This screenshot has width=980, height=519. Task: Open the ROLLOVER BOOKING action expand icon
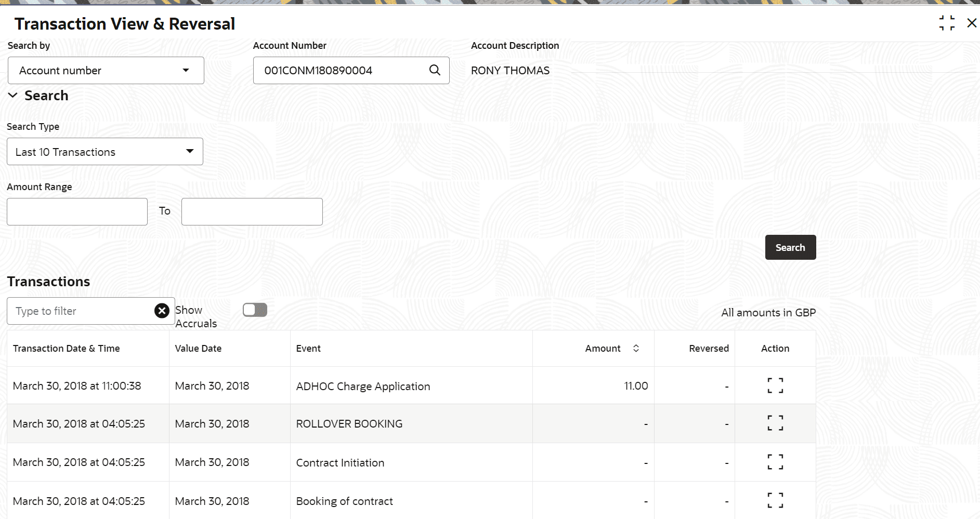[x=775, y=423]
